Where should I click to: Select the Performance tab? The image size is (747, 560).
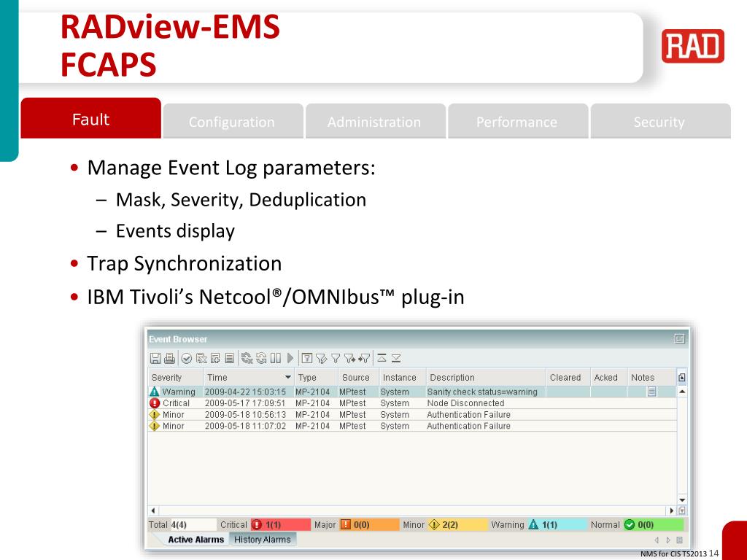[x=518, y=122]
